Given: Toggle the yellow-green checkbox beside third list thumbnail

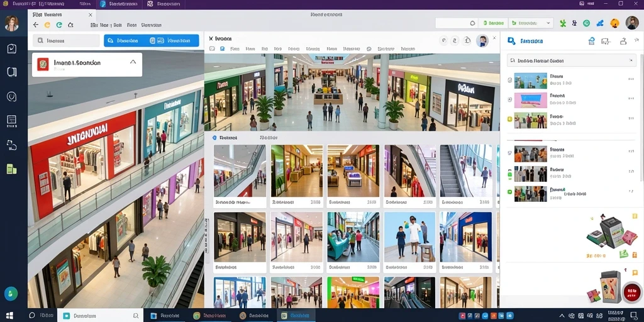Looking at the screenshot, I should [x=509, y=119].
